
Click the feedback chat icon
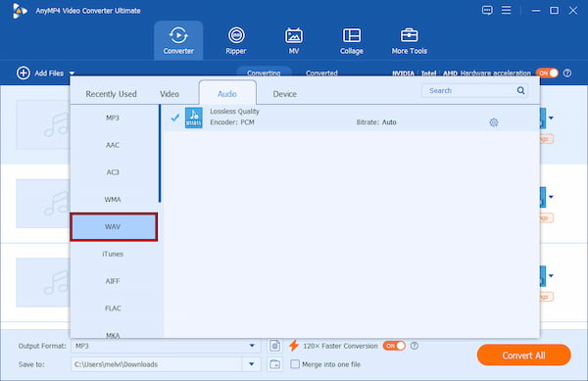point(487,10)
